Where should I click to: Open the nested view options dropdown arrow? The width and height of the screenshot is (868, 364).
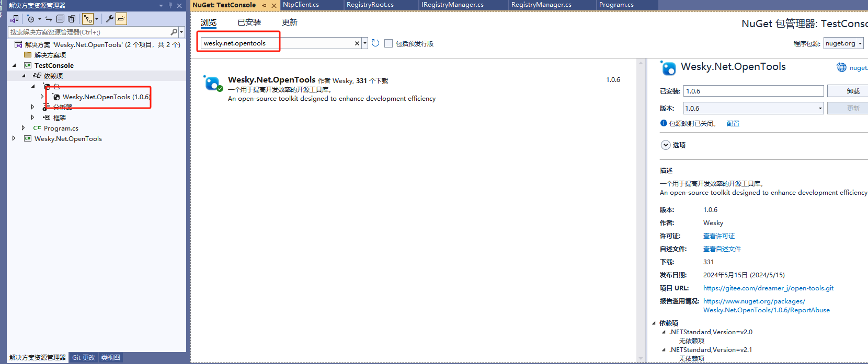pos(97,19)
